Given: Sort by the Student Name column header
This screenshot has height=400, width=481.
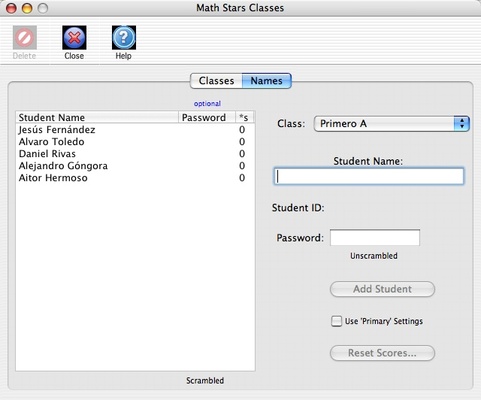Looking at the screenshot, I should [97, 117].
